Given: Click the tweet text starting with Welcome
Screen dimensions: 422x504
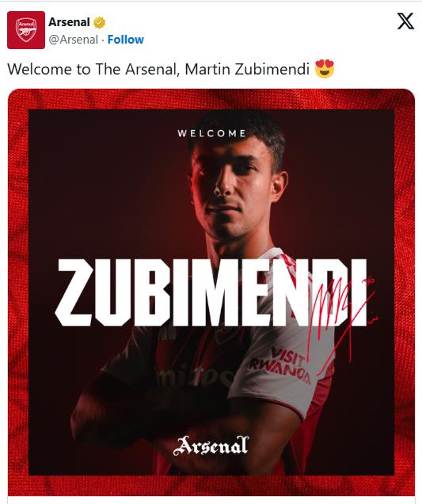Looking at the screenshot, I should [x=171, y=69].
